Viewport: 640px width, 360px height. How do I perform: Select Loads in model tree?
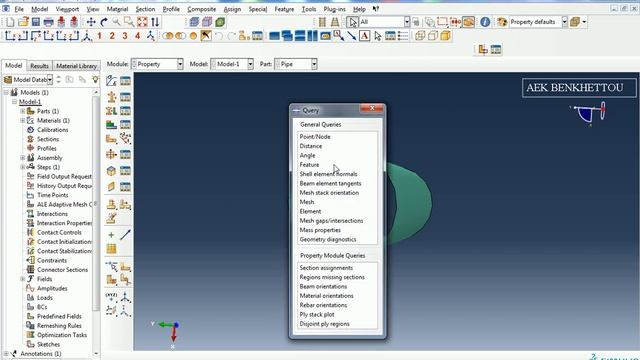[44, 298]
